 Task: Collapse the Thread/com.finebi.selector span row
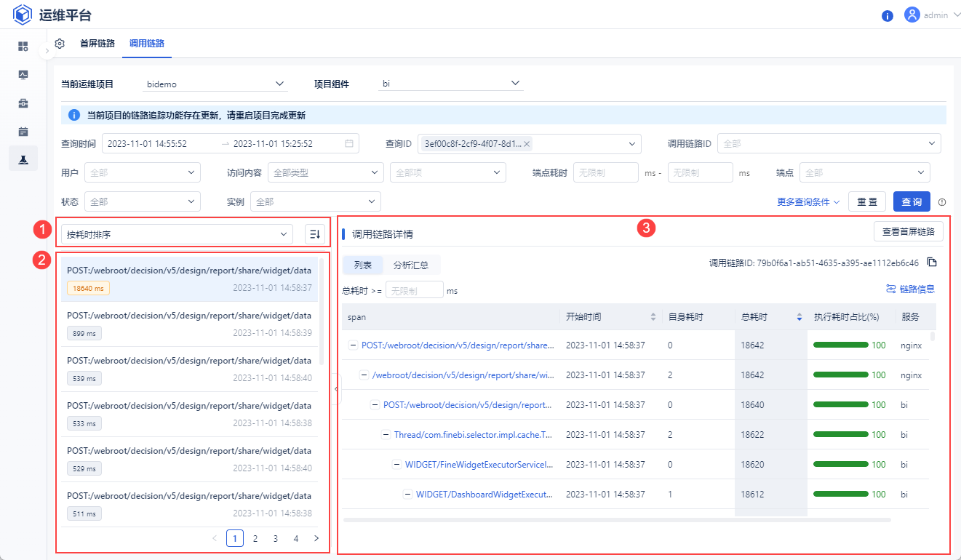[386, 435]
